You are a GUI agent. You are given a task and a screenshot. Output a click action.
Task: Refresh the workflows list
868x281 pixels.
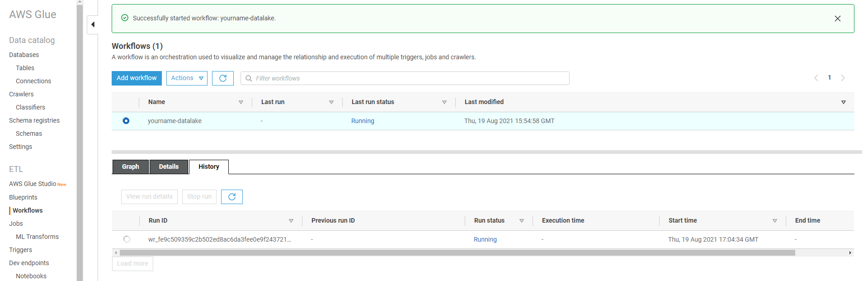pos(223,78)
